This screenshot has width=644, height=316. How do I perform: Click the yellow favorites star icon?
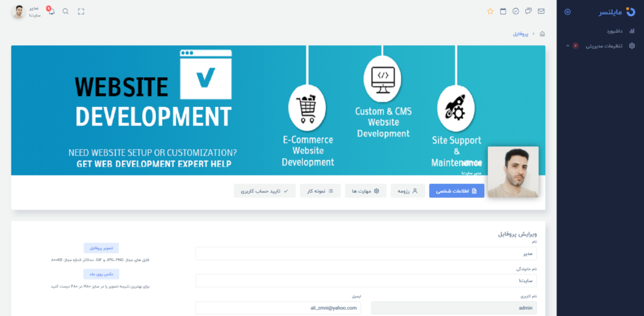point(490,11)
